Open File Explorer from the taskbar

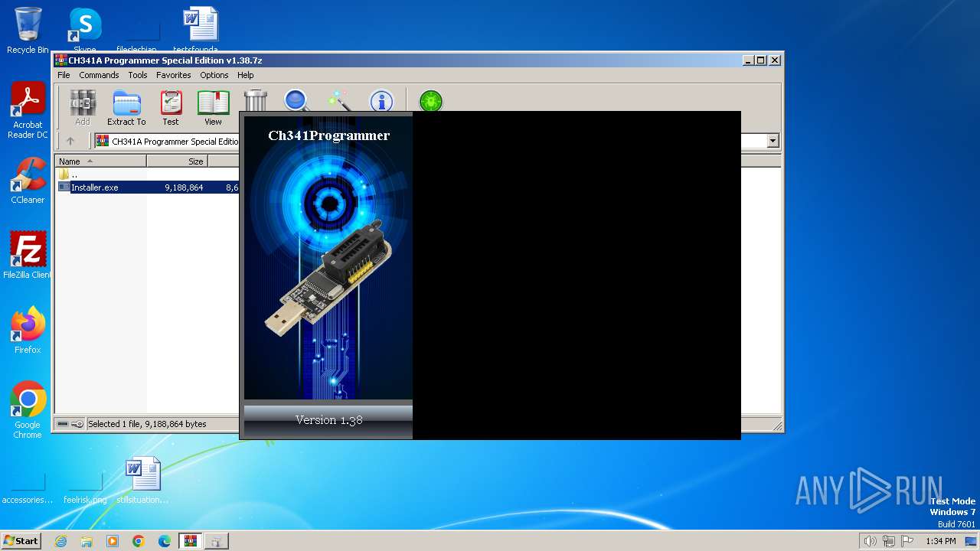(x=87, y=541)
